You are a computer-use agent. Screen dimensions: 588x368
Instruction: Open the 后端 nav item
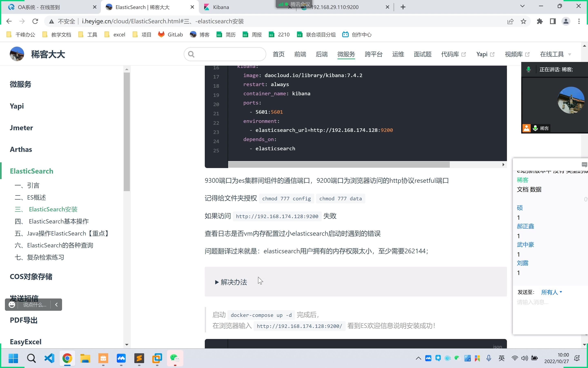(x=322, y=54)
